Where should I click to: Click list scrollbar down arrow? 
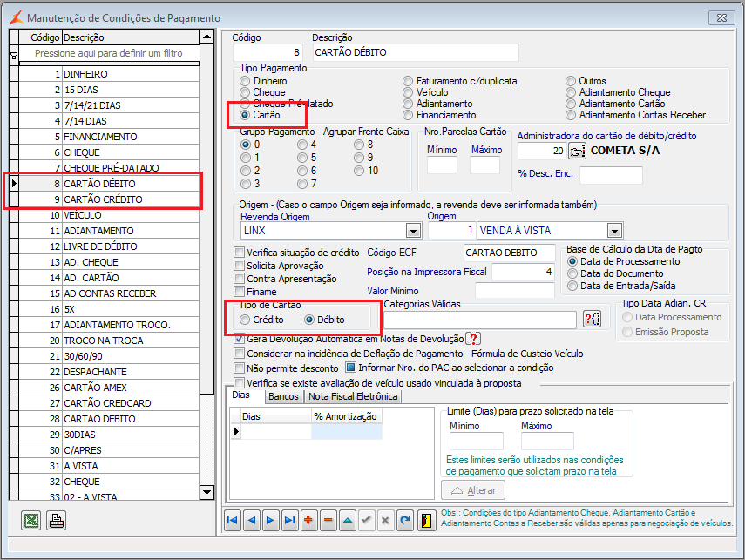(x=207, y=492)
